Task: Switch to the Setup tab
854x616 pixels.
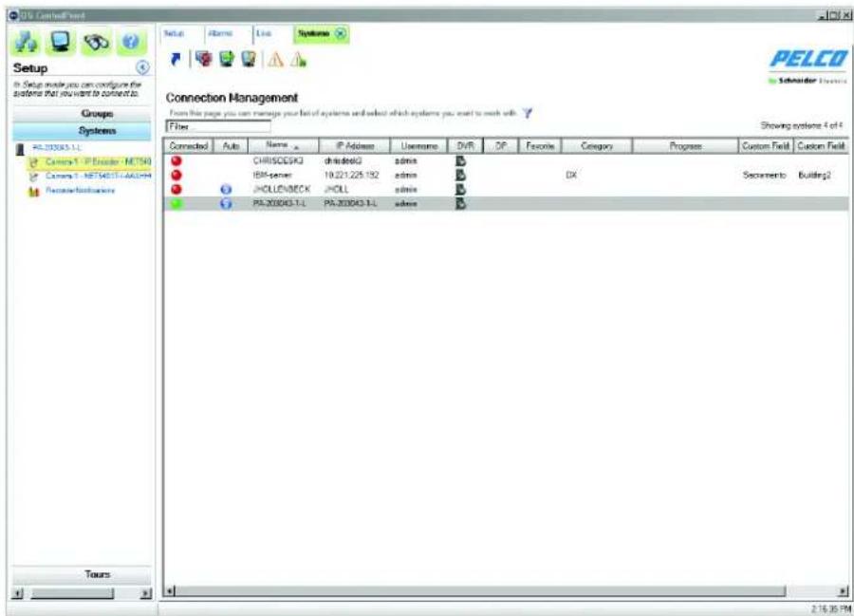Action: click(x=175, y=34)
